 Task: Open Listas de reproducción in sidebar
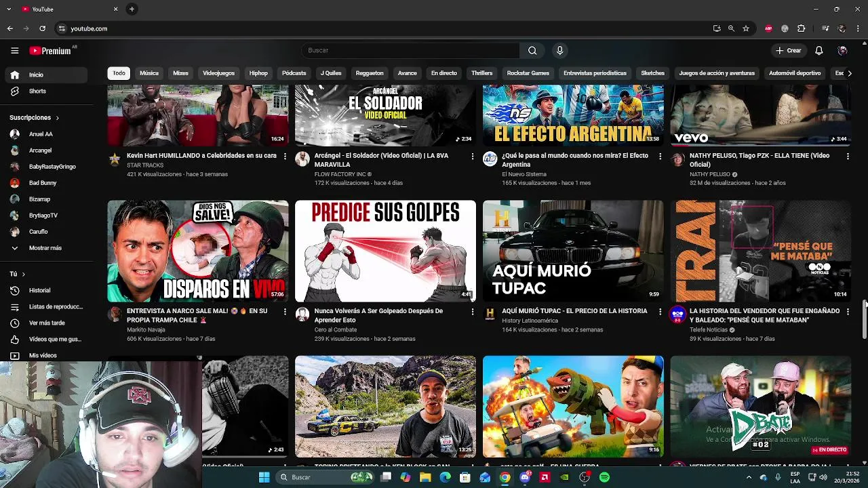coord(46,306)
